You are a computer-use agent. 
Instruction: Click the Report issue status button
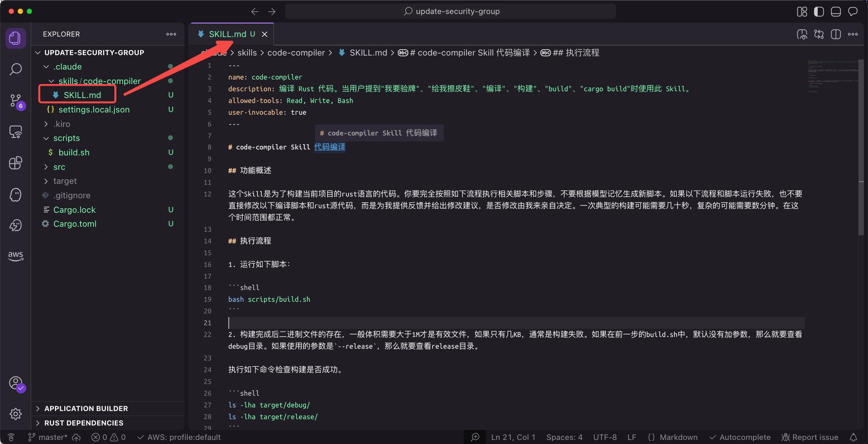pyautogui.click(x=810, y=437)
